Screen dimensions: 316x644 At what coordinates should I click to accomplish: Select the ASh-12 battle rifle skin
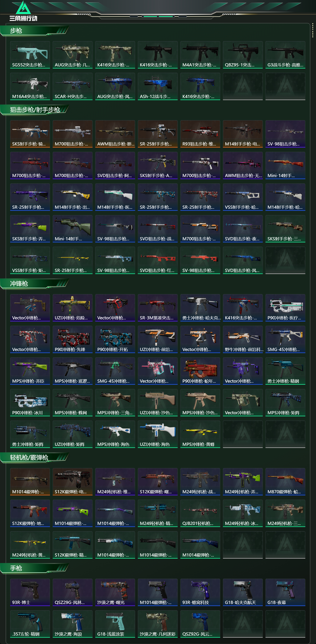coord(158,86)
